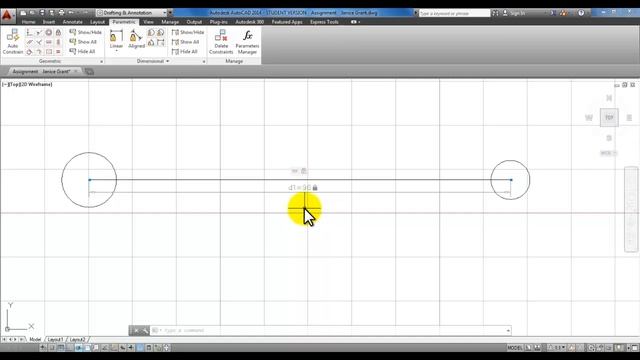Toggle Grid Display in status bar
640x360 pixels.
tap(61, 348)
